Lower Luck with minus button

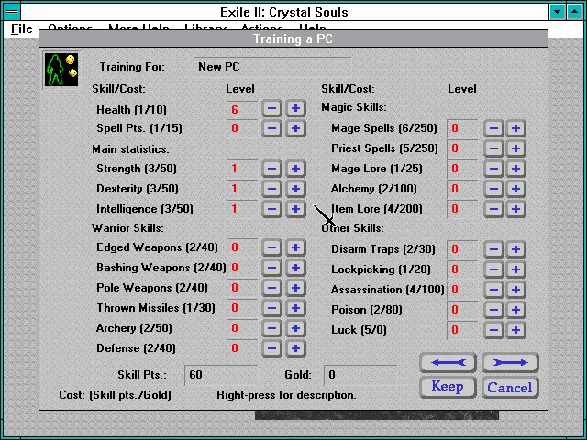493,330
